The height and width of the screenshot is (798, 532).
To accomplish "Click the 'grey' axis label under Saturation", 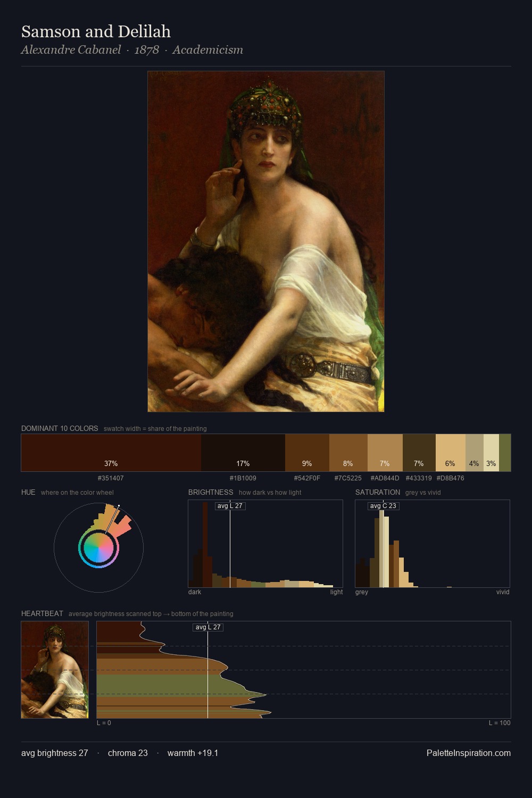I will tap(362, 592).
